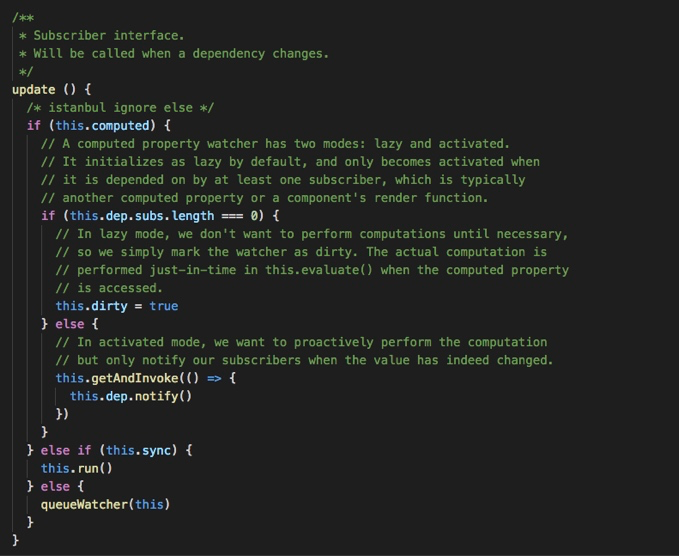Click 'subs' in this.dep.subs.length

pos(149,216)
